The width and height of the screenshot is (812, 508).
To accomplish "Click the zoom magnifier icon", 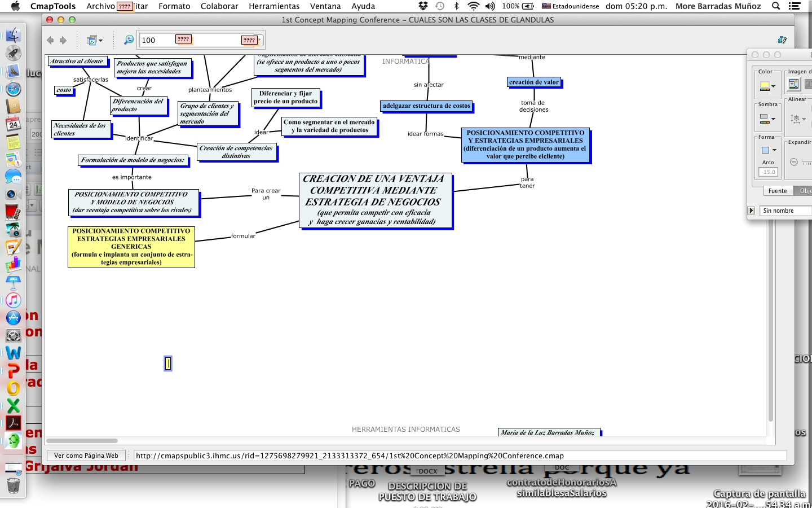I will tap(129, 40).
